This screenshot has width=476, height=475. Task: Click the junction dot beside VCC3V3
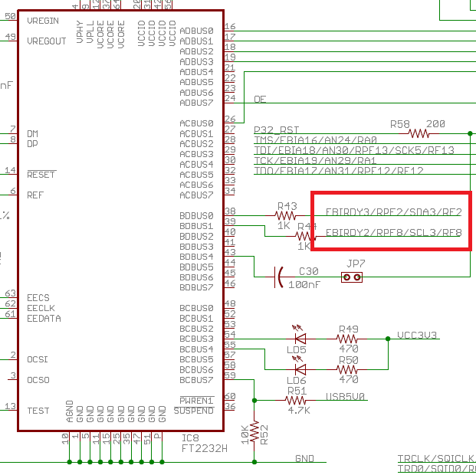pyautogui.click(x=388, y=339)
